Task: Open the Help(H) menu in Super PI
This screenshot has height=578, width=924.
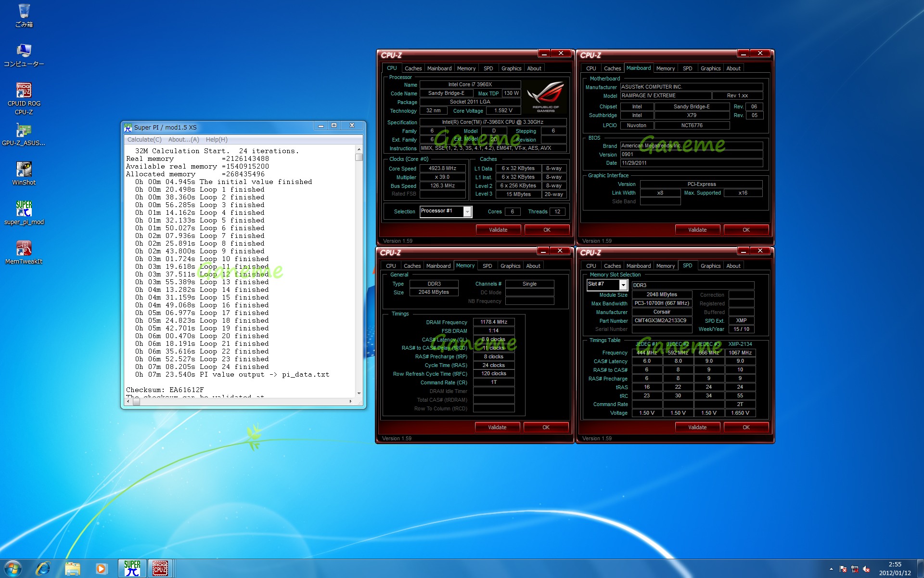Action: click(x=217, y=140)
